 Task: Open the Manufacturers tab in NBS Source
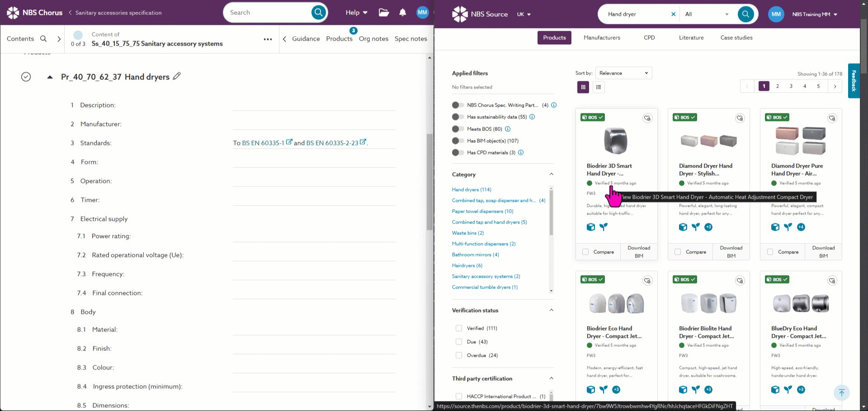(x=602, y=38)
